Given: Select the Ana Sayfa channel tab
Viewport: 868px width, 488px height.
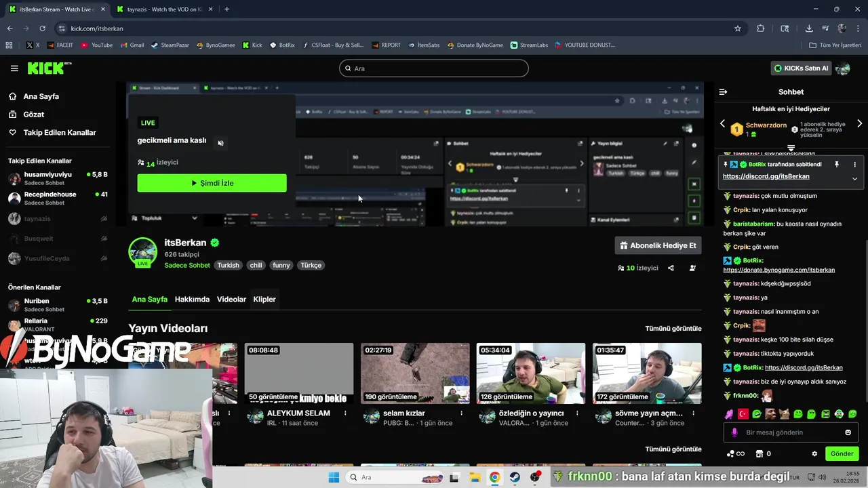Looking at the screenshot, I should coord(150,300).
